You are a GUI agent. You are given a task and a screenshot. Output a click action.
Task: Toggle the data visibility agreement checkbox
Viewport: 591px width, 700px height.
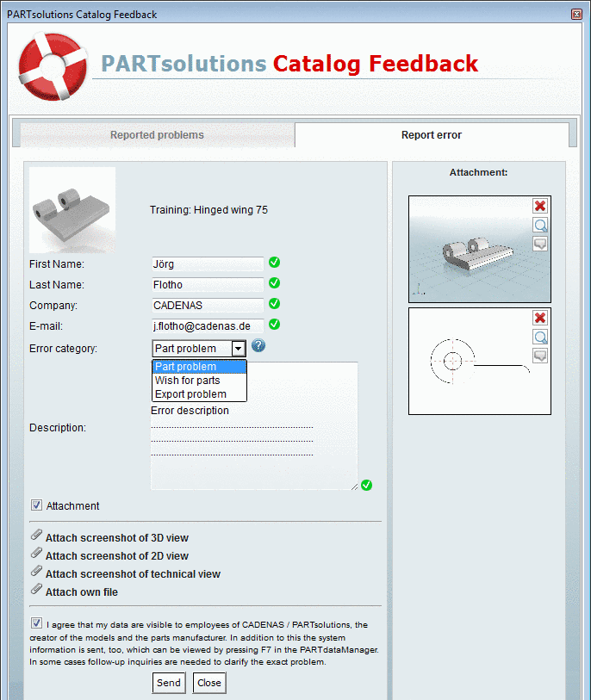pos(36,623)
